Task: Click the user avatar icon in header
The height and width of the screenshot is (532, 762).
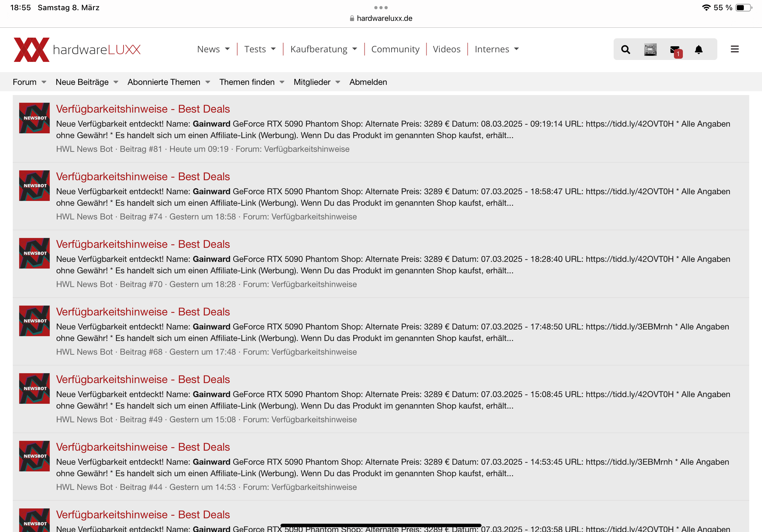Action: 650,49
